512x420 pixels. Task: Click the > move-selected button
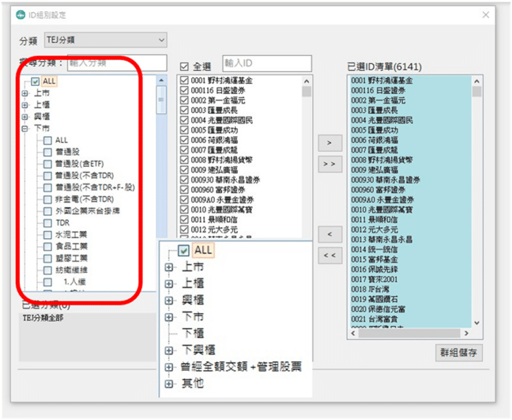329,142
